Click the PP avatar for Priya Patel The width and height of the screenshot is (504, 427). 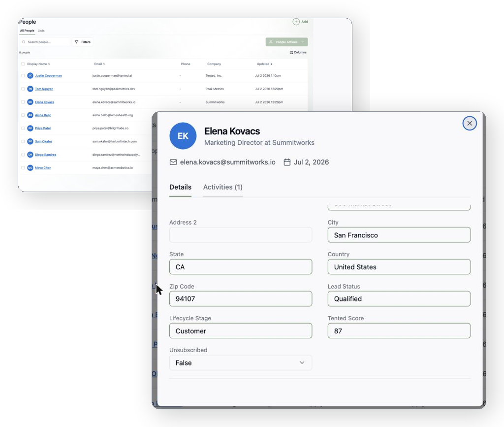pos(30,128)
